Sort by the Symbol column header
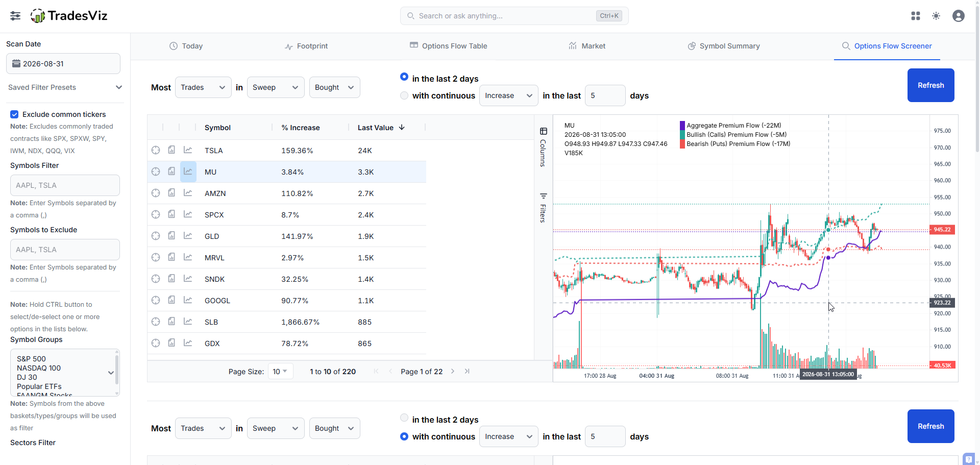The width and height of the screenshot is (980, 465). coord(217,128)
